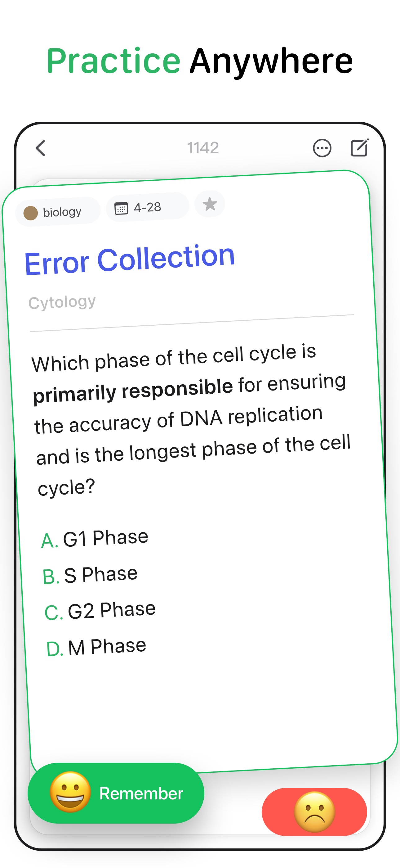Tap the Error Collection card title
The image size is (400, 868).
point(130,259)
